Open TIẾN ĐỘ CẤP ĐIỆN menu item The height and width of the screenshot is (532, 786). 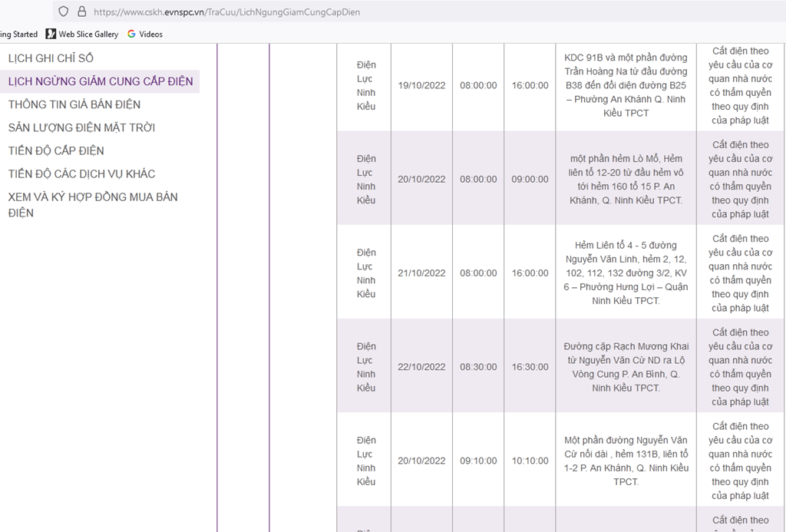pos(56,150)
